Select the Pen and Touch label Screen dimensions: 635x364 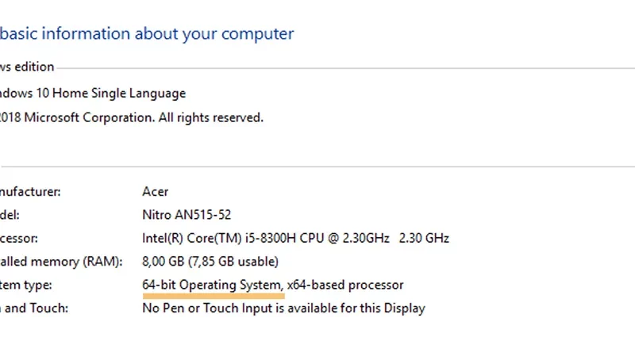tap(34, 308)
